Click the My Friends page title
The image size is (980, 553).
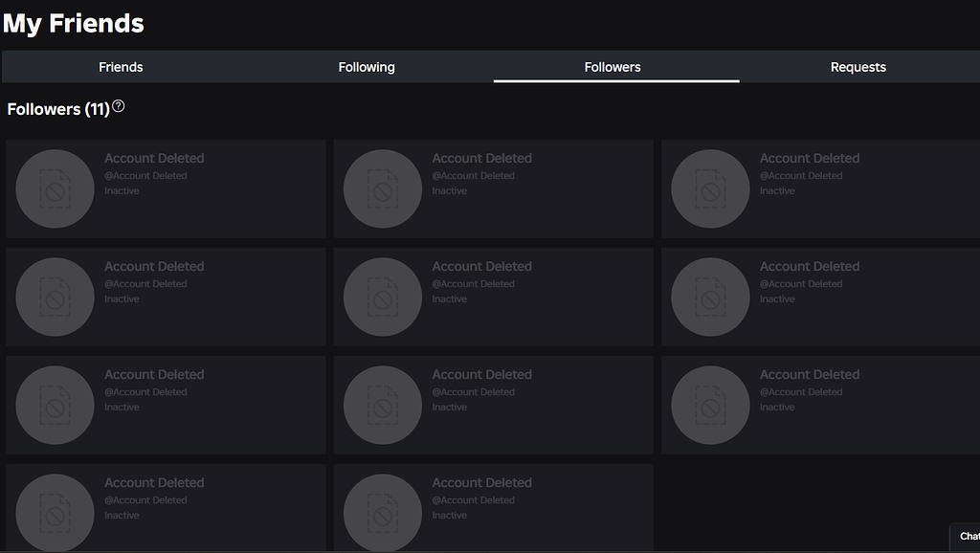(x=73, y=23)
